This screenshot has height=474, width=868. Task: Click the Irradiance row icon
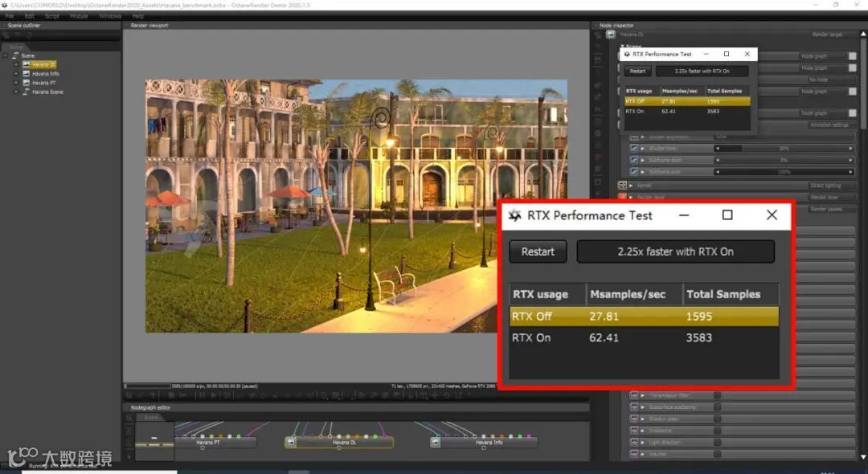pos(634,431)
